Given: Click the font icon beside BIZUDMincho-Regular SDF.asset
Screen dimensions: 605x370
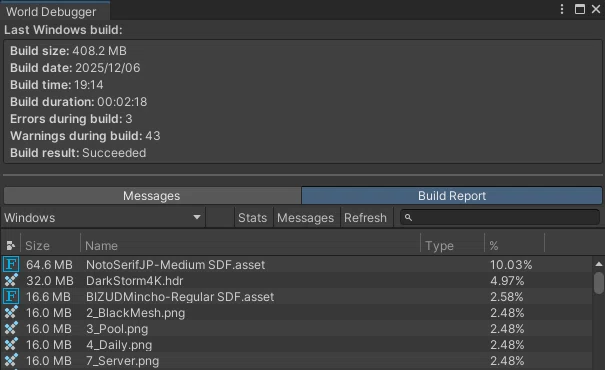Looking at the screenshot, I should pyautogui.click(x=11, y=296).
